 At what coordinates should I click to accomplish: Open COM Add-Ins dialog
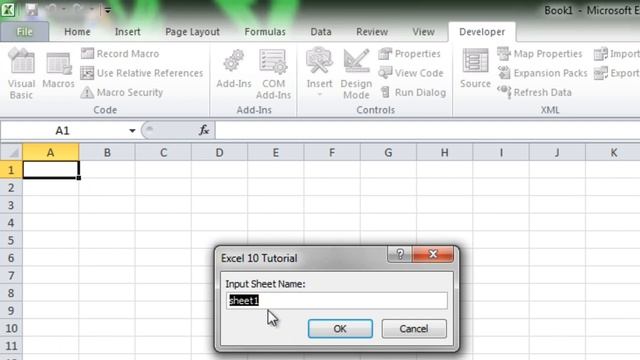click(273, 73)
